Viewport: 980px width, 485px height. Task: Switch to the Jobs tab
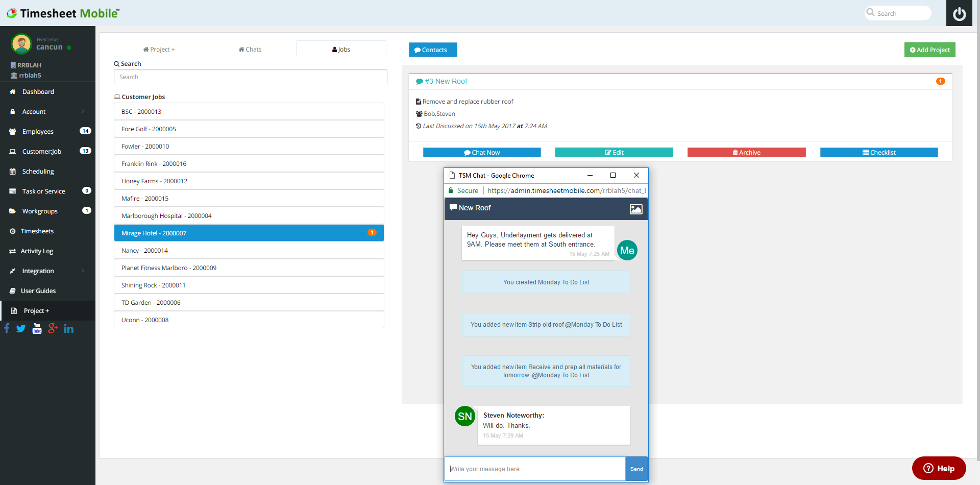(341, 50)
